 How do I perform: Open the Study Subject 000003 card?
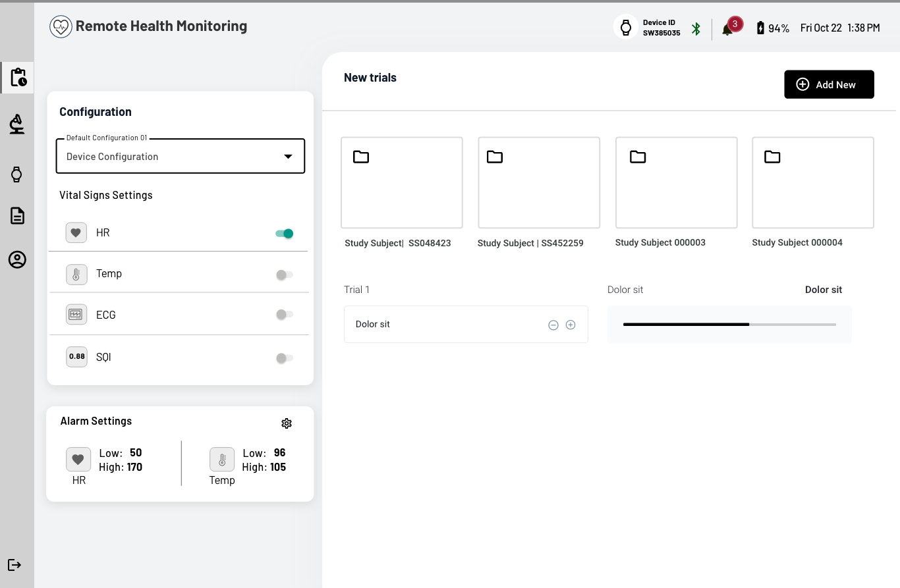[x=676, y=182]
